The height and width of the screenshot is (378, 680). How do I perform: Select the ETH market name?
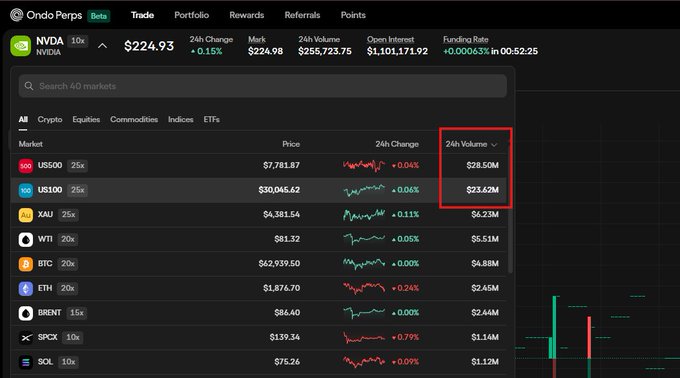point(45,288)
